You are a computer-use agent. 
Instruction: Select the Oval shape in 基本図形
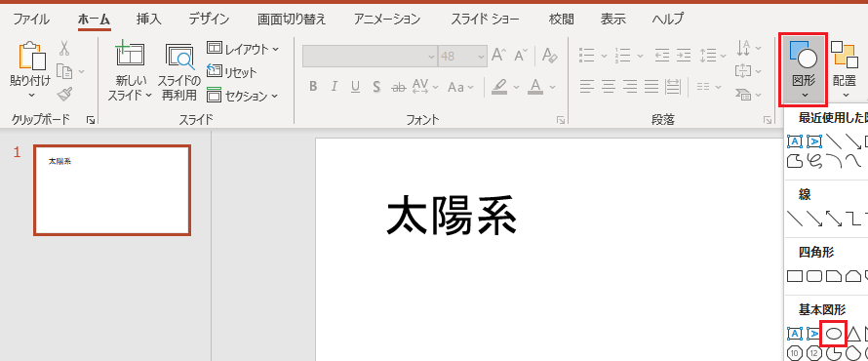[834, 334]
